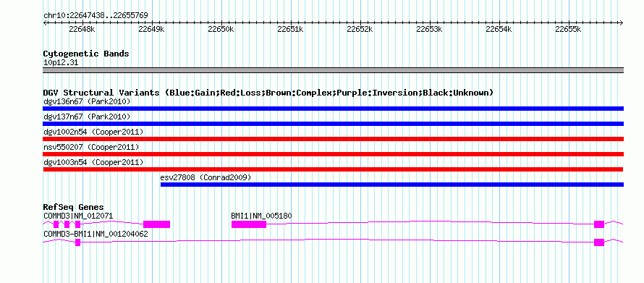Viewport: 644px width, 283px height.
Task: Click the dgv1002n54 (Cooper2011) red loss bar
Action: tap(333, 139)
